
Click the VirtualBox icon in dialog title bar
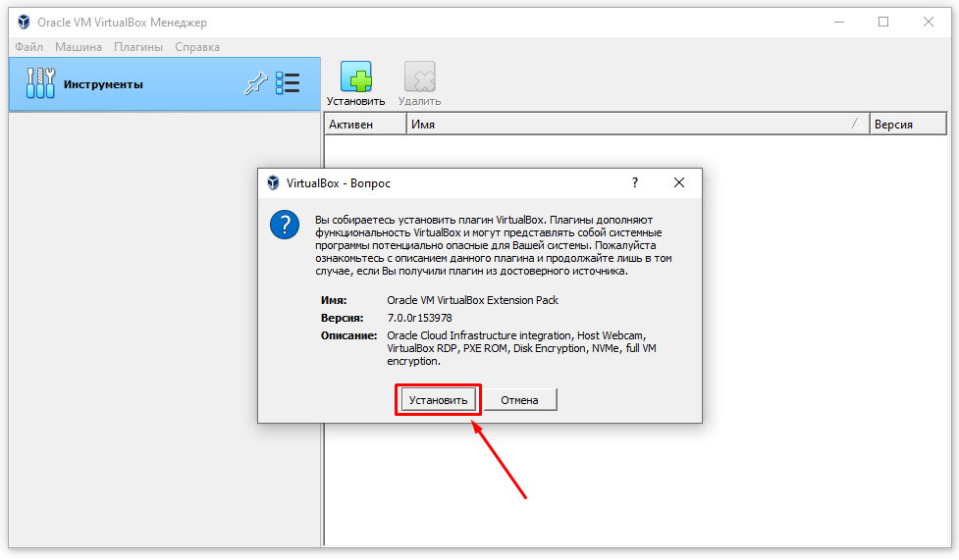pyautogui.click(x=274, y=182)
